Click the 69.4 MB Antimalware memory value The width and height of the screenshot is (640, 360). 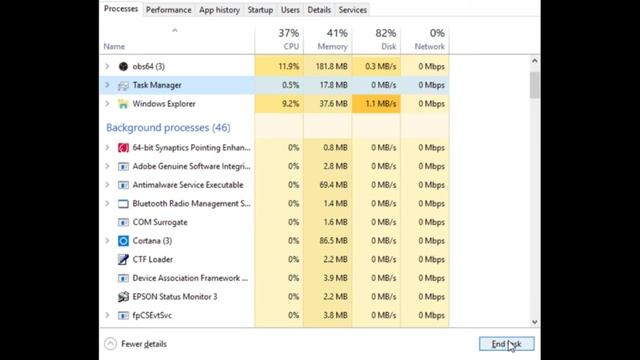tap(333, 185)
